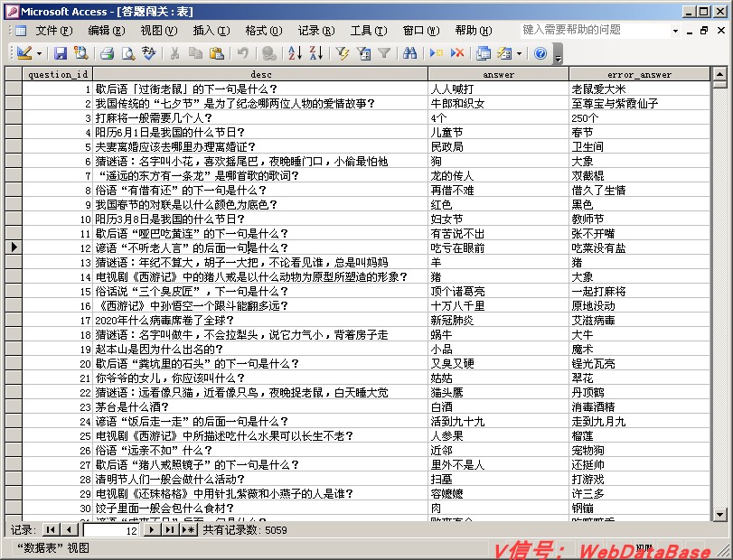Image resolution: width=733 pixels, height=560 pixels.
Task: Go to previous record navigation button
Action: 70,529
